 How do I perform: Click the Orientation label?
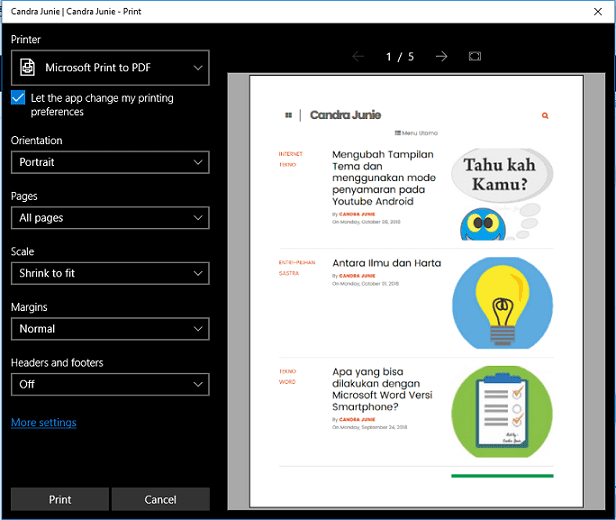coord(37,141)
